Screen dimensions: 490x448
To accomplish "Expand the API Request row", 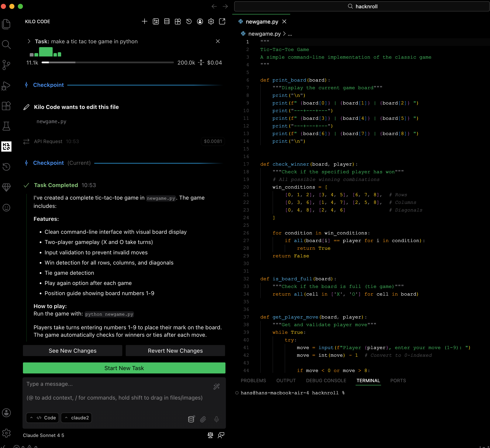I will [48, 141].
